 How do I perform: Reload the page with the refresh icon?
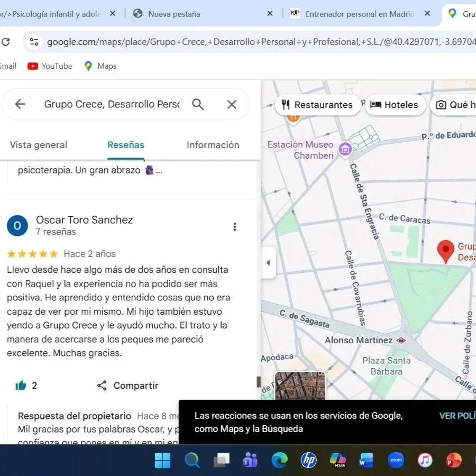tap(5, 42)
